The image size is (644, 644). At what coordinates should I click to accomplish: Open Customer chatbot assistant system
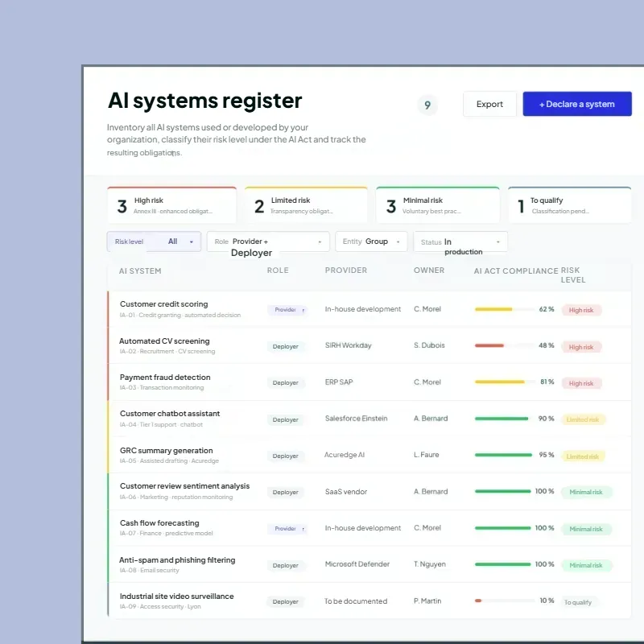click(170, 414)
